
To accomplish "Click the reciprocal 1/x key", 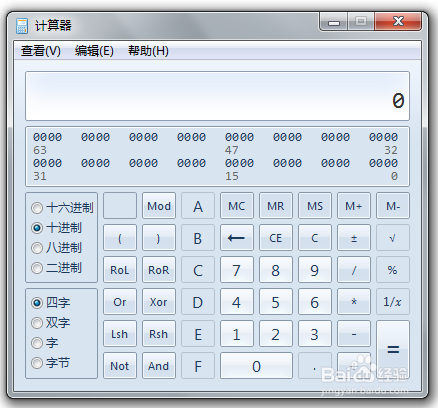I will (x=393, y=302).
